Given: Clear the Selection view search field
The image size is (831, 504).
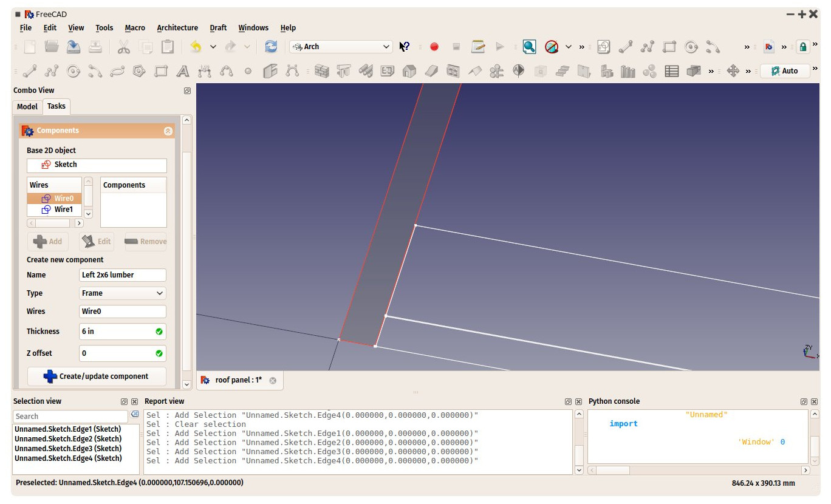Looking at the screenshot, I should coord(134,414).
